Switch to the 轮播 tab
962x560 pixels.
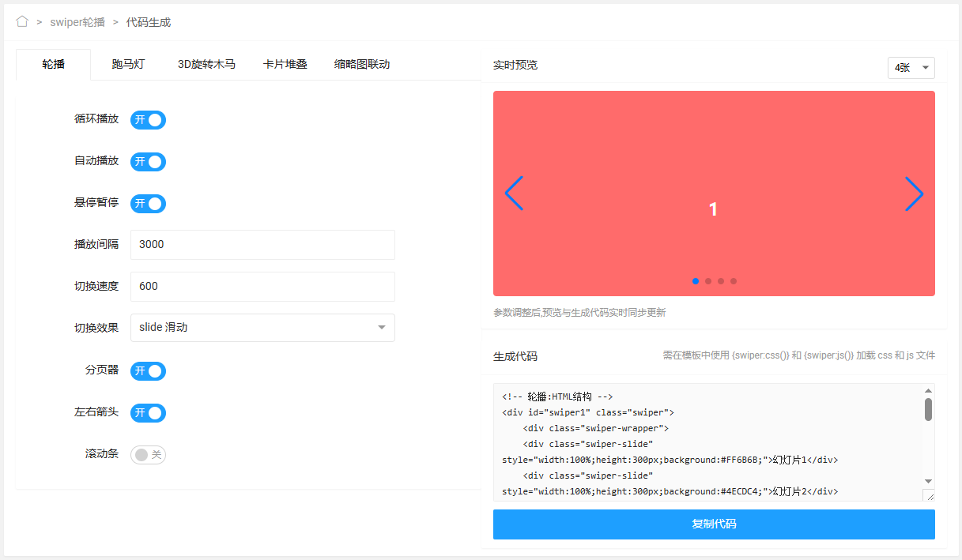click(x=54, y=65)
